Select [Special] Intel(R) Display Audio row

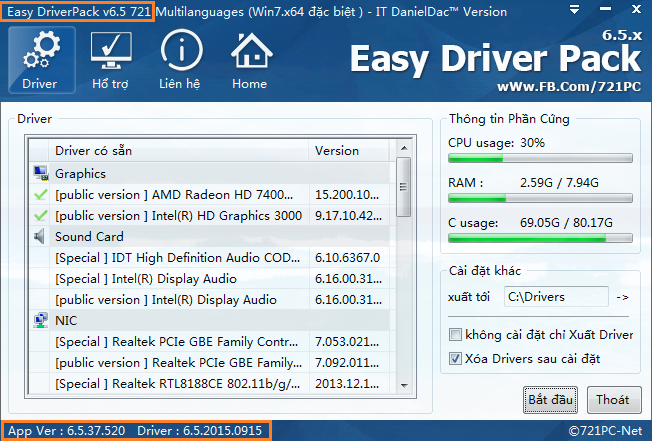210,278
